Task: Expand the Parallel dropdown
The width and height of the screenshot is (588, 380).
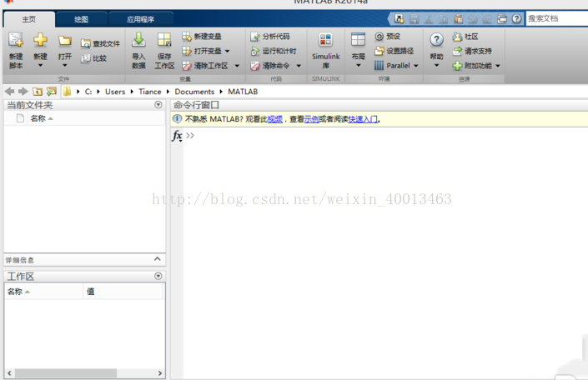Action: (x=416, y=66)
